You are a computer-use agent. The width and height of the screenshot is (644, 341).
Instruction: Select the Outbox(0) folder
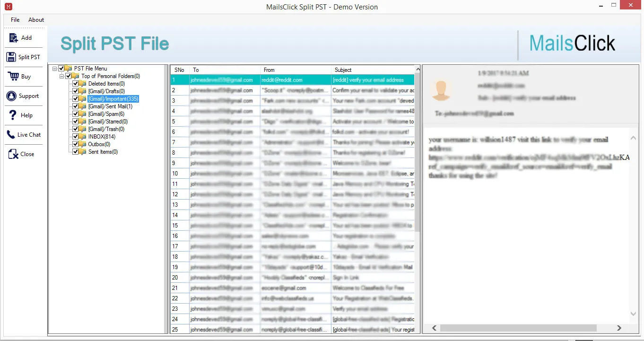tap(99, 144)
